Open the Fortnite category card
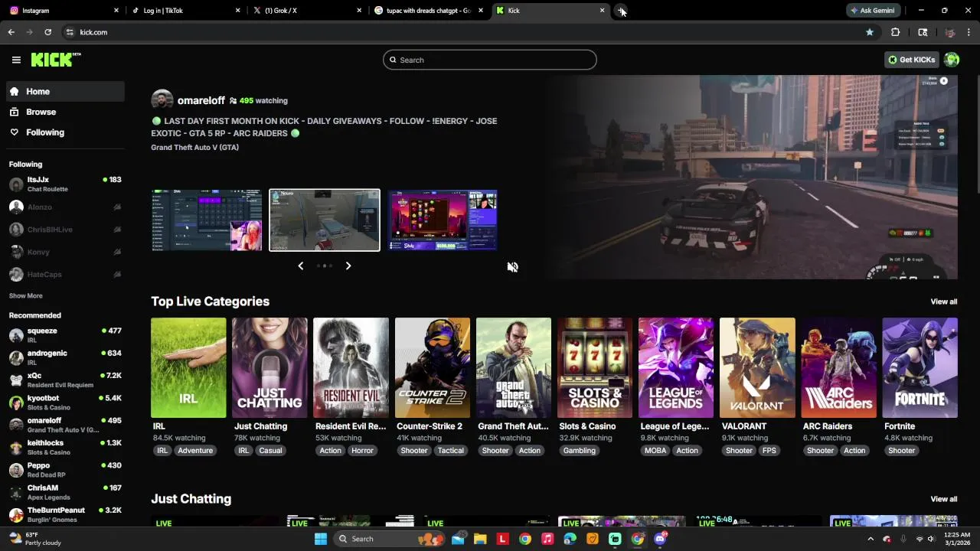The height and width of the screenshot is (551, 980). pyautogui.click(x=920, y=368)
